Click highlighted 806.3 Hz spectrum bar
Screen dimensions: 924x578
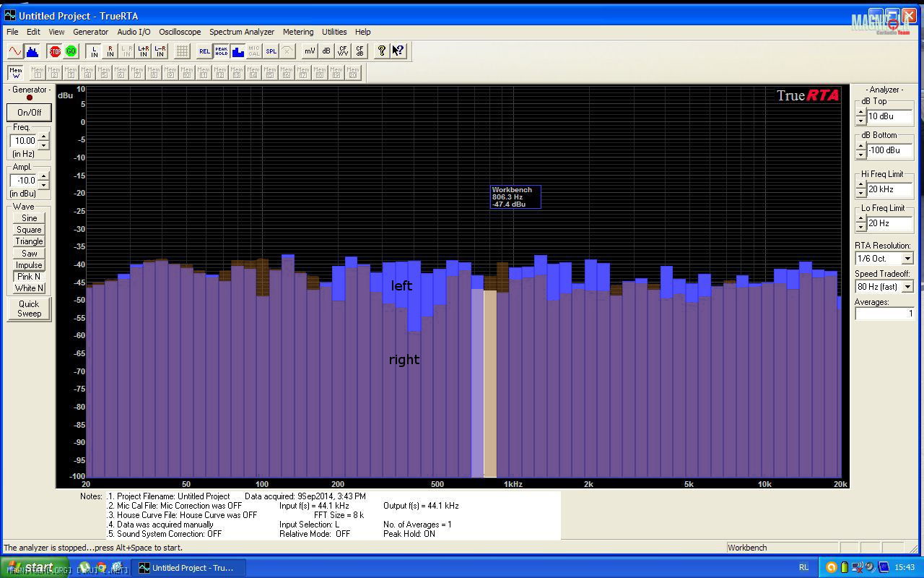490,383
